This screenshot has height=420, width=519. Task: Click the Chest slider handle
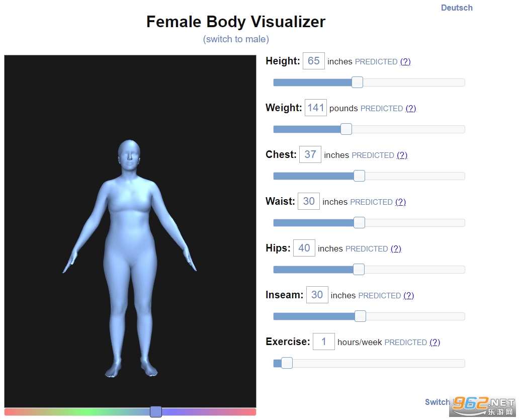click(x=359, y=176)
